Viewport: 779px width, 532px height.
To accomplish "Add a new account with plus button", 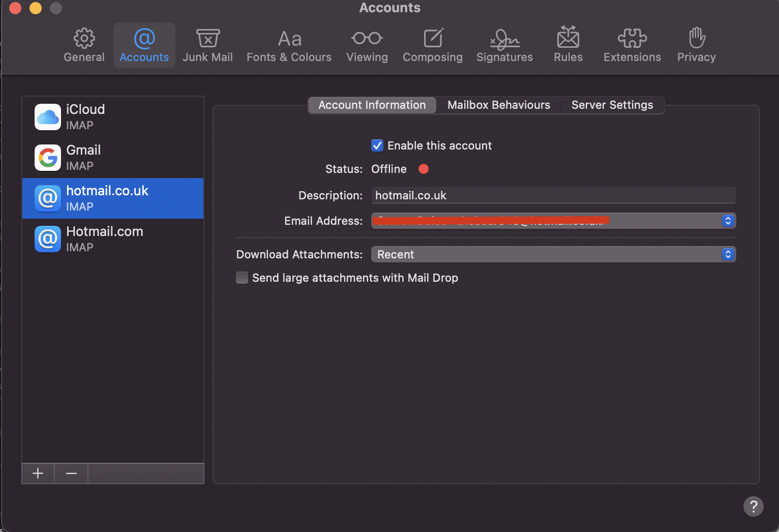I will [38, 474].
